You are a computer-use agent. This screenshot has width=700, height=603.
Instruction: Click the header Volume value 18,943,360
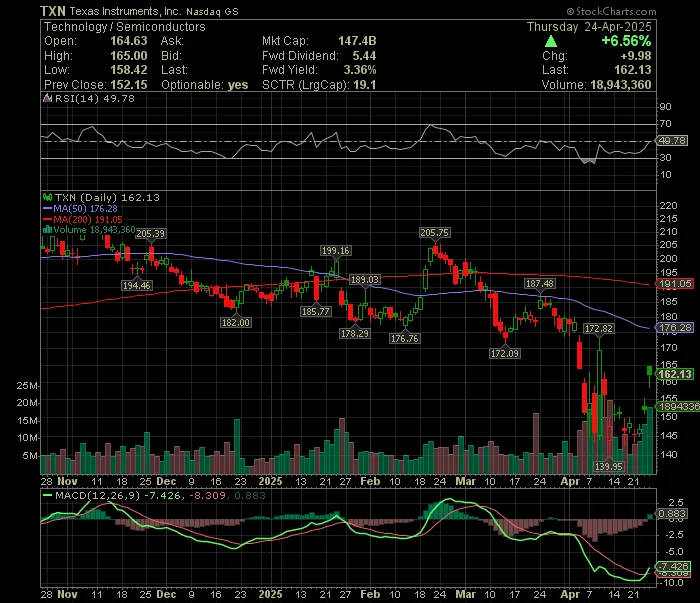pos(621,85)
